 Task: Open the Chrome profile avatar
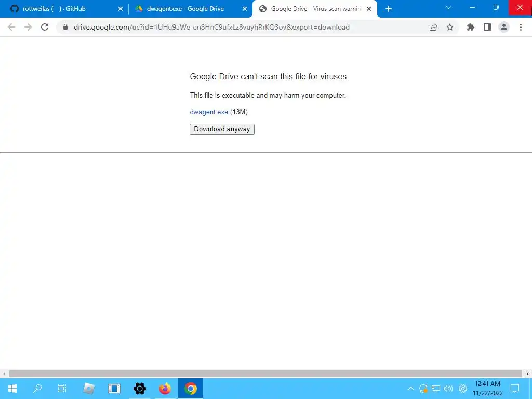pyautogui.click(x=504, y=27)
